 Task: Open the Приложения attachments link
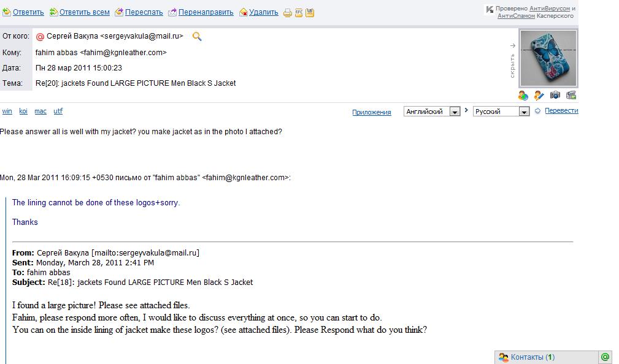pyautogui.click(x=371, y=112)
